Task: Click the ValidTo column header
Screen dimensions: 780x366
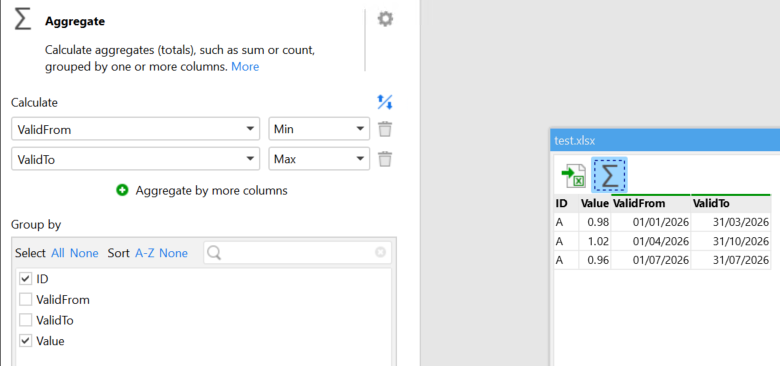Action: [731, 203]
